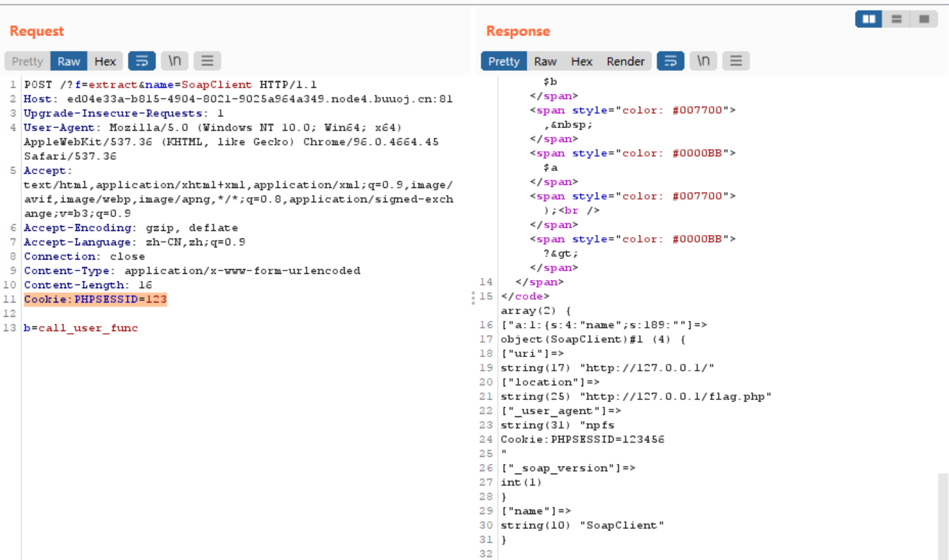Open the Render tab in Response panel
This screenshot has width=949, height=560.
626,61
